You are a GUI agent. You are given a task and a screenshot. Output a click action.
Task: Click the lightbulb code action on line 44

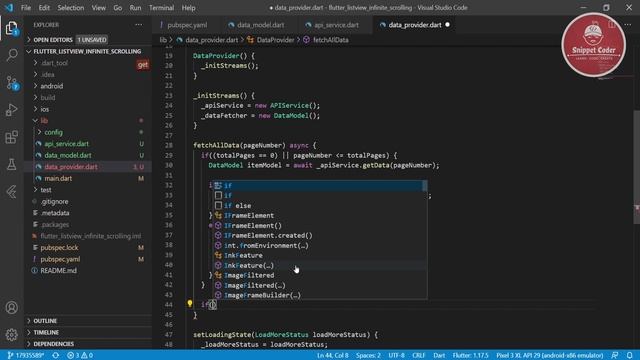pyautogui.click(x=190, y=304)
